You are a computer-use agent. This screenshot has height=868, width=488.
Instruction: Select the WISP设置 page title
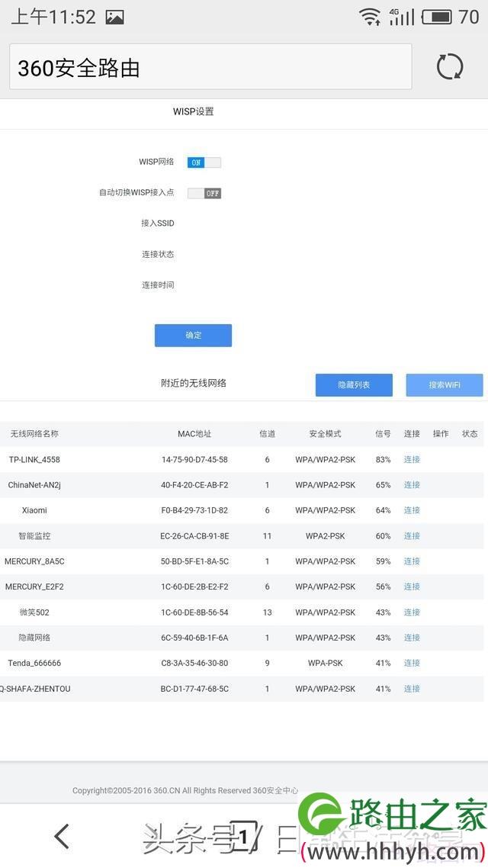tap(193, 112)
